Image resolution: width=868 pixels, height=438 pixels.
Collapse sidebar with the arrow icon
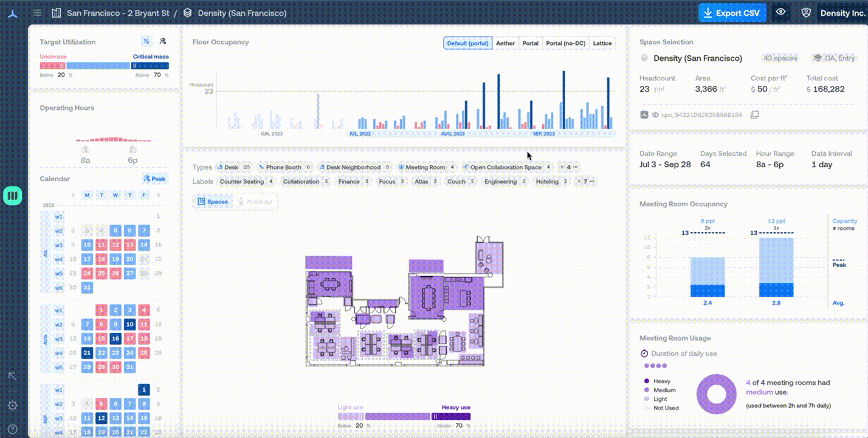12,377
